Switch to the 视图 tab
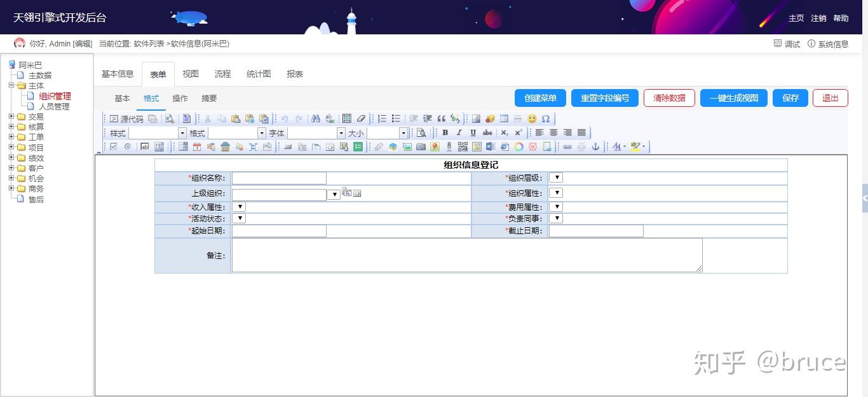Image resolution: width=868 pixels, height=397 pixels. 190,74
